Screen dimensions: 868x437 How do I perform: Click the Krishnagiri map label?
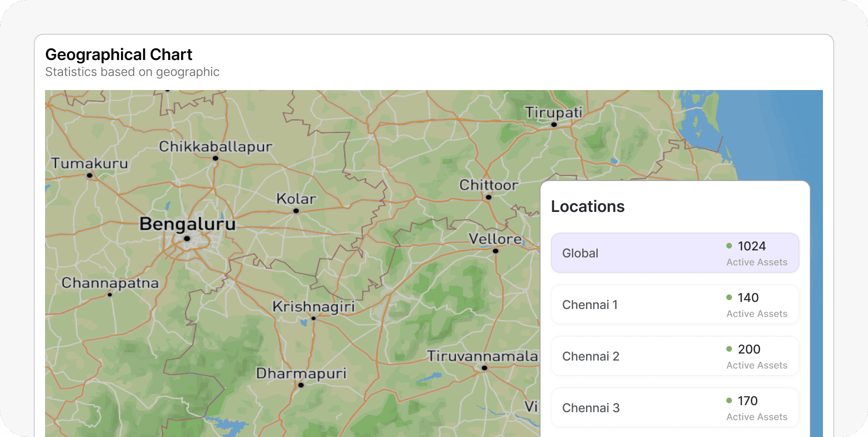point(313,307)
